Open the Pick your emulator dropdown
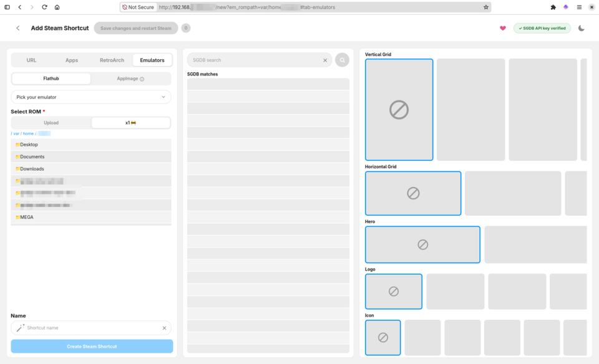Image resolution: width=599 pixels, height=364 pixels. point(91,97)
